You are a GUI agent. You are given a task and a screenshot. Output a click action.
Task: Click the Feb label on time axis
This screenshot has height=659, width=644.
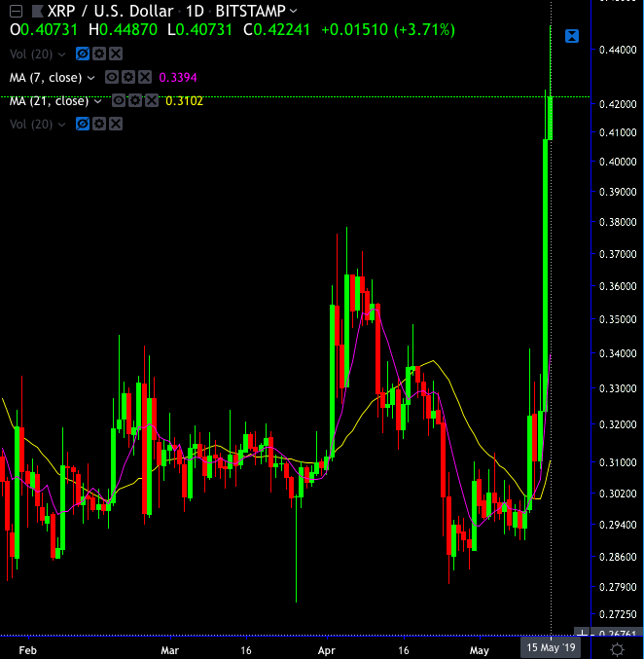pos(28,650)
